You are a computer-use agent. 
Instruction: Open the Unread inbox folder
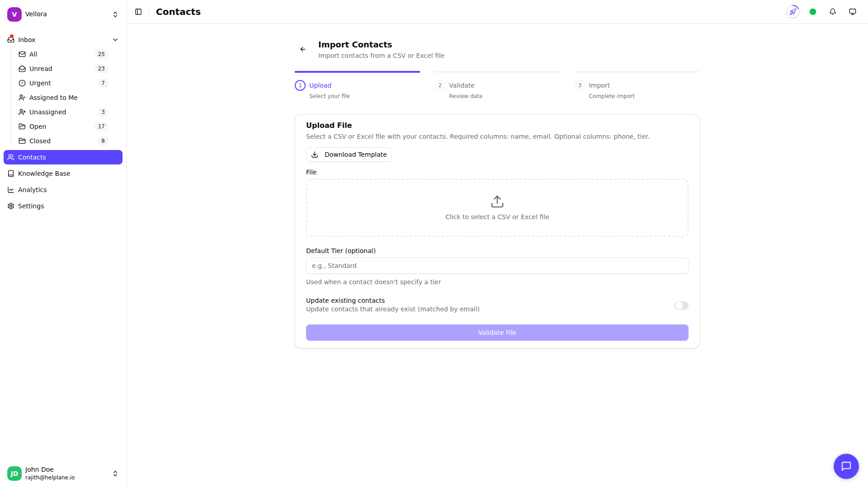point(63,69)
